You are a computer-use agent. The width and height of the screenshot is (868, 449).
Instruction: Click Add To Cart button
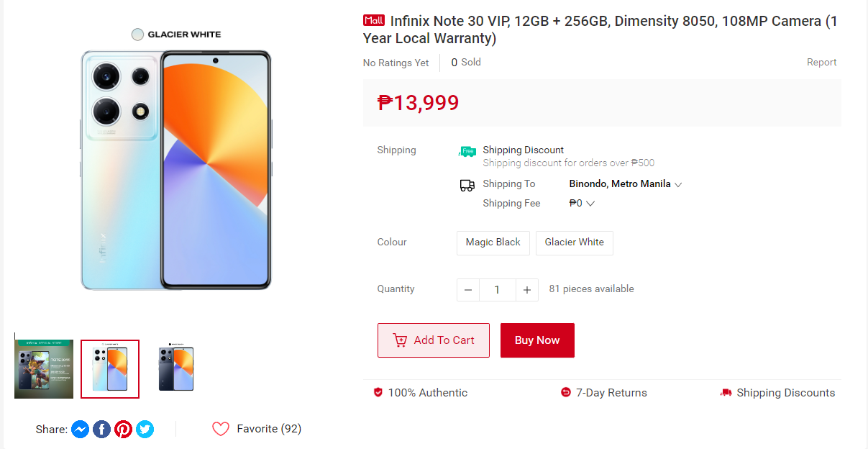[434, 340]
